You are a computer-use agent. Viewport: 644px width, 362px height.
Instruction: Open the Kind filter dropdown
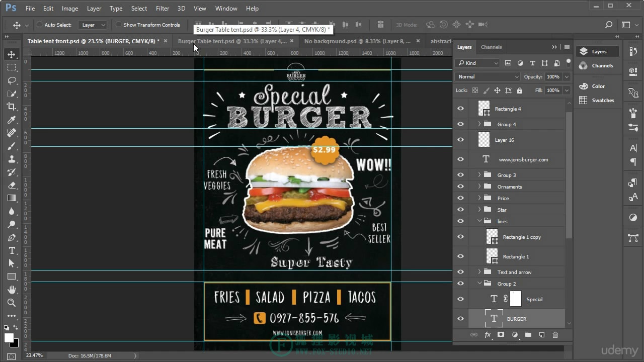coord(477,63)
